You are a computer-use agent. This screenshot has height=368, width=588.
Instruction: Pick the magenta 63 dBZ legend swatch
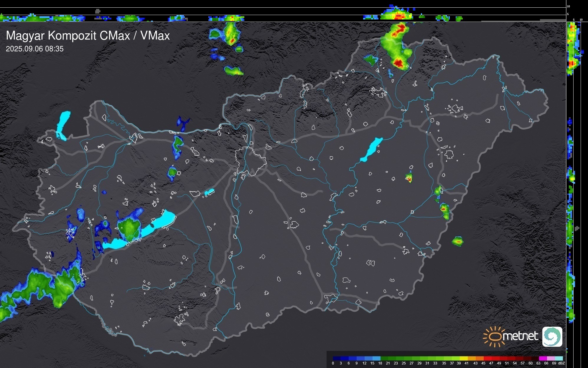[543, 359]
